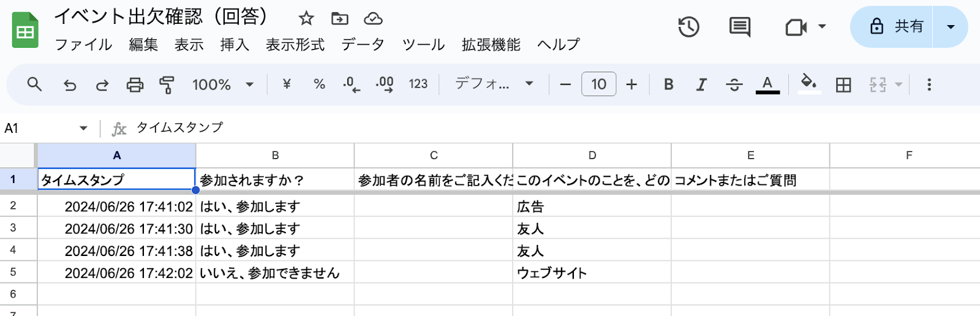Select the paint format roller tool
The image size is (980, 316).
pos(167,85)
